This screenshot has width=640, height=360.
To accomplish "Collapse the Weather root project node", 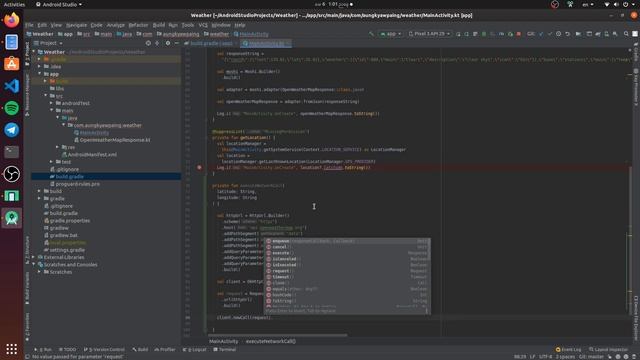I will pos(34,52).
